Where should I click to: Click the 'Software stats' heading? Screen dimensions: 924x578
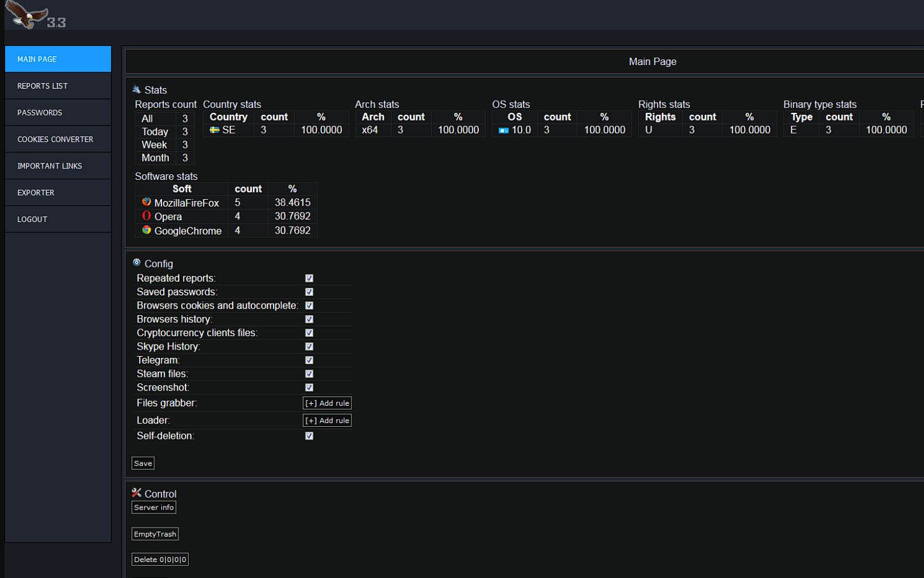coord(166,176)
